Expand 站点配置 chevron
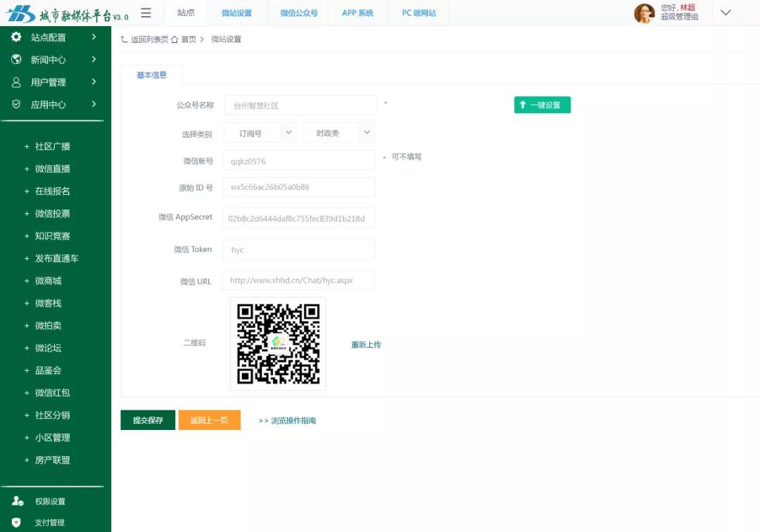 (94, 37)
